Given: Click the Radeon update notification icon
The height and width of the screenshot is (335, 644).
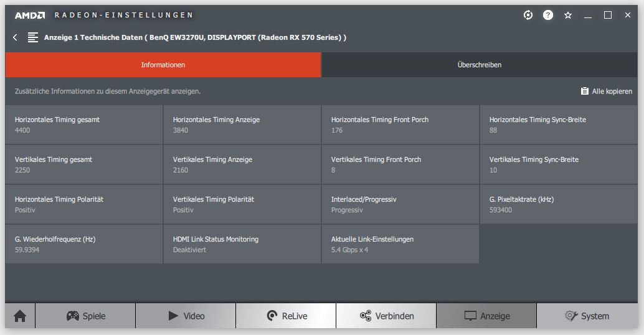Looking at the screenshot, I should coord(528,15).
